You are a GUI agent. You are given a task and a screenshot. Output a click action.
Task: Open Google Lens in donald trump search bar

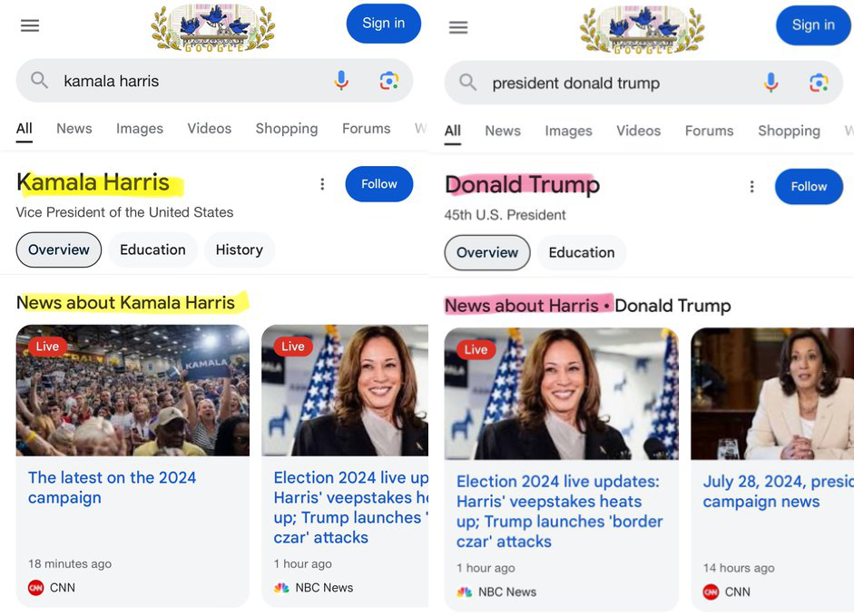(819, 83)
